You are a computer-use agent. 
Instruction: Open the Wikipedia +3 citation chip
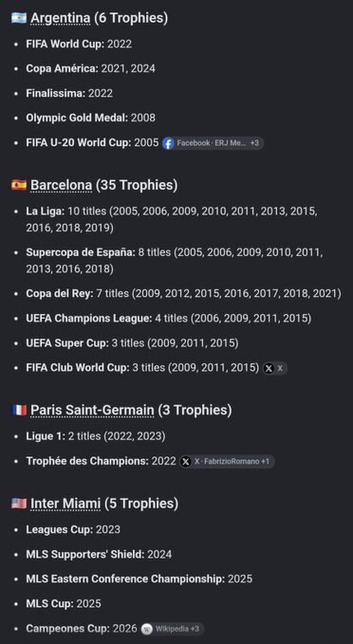click(172, 629)
